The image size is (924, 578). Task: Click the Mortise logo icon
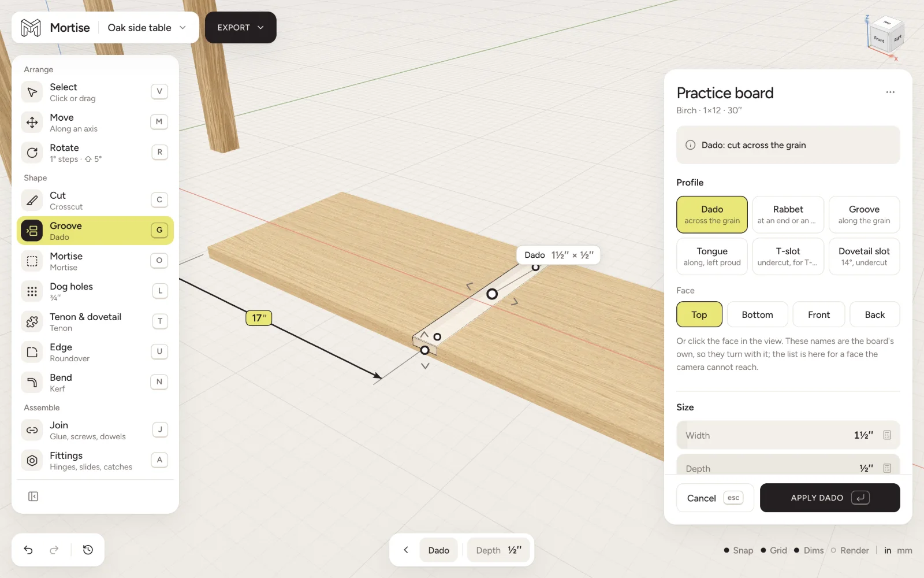click(31, 28)
